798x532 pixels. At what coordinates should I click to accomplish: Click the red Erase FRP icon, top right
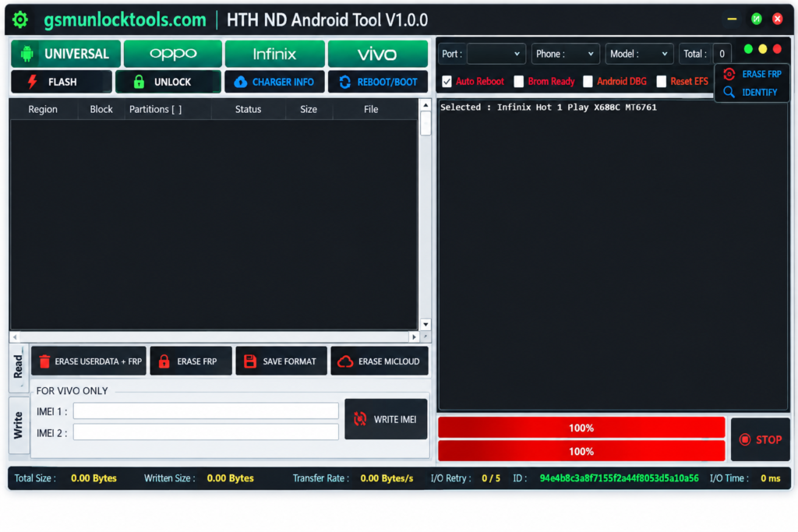(729, 74)
